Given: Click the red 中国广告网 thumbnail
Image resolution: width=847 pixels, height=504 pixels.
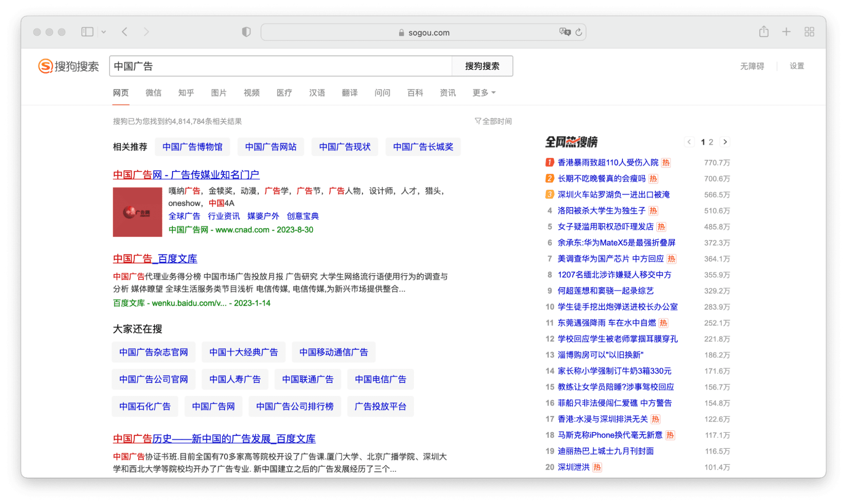Looking at the screenshot, I should [x=137, y=212].
